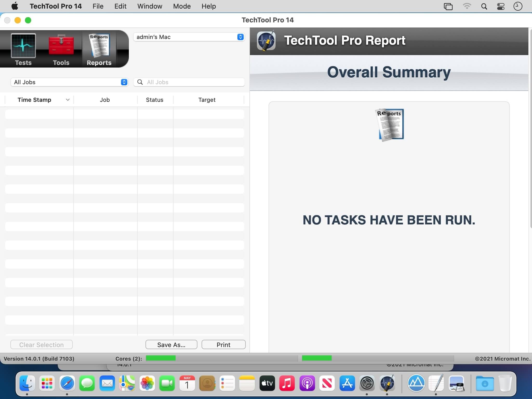Click the "Cores (2):" status label
Viewport: 532px width, 399px height.
[x=129, y=359]
